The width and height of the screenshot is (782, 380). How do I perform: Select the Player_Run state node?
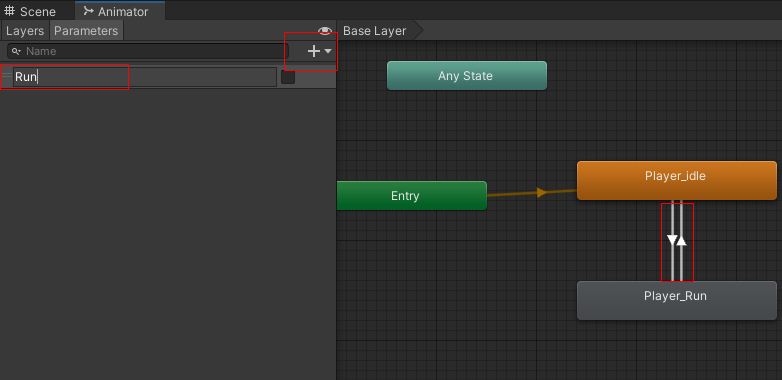tap(676, 300)
